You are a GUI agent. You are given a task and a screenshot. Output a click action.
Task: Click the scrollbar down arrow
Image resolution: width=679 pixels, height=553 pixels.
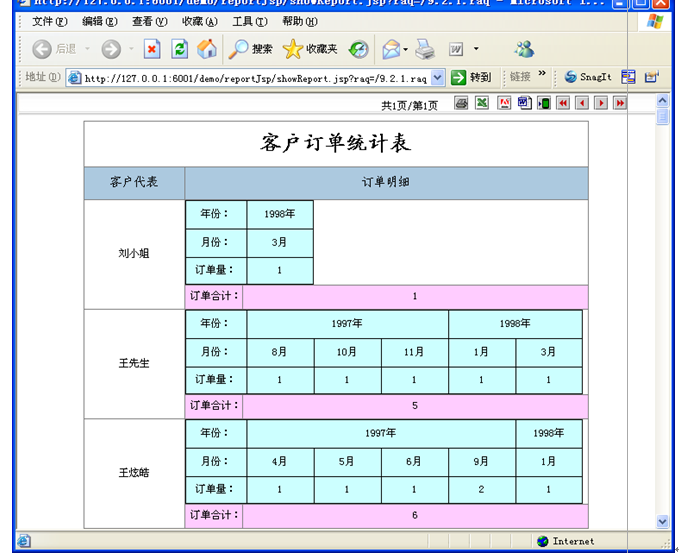pos(663,521)
